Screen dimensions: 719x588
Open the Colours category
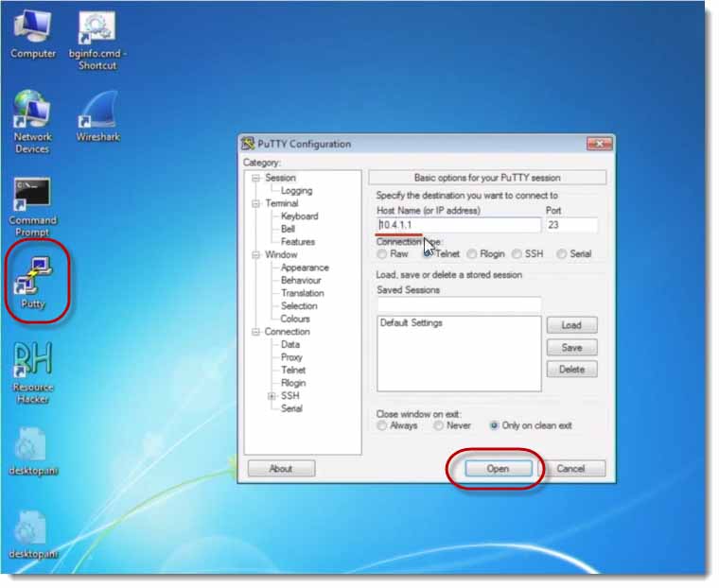pos(295,319)
